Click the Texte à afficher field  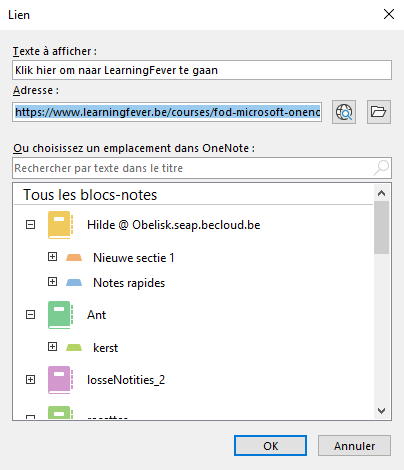tap(202, 70)
